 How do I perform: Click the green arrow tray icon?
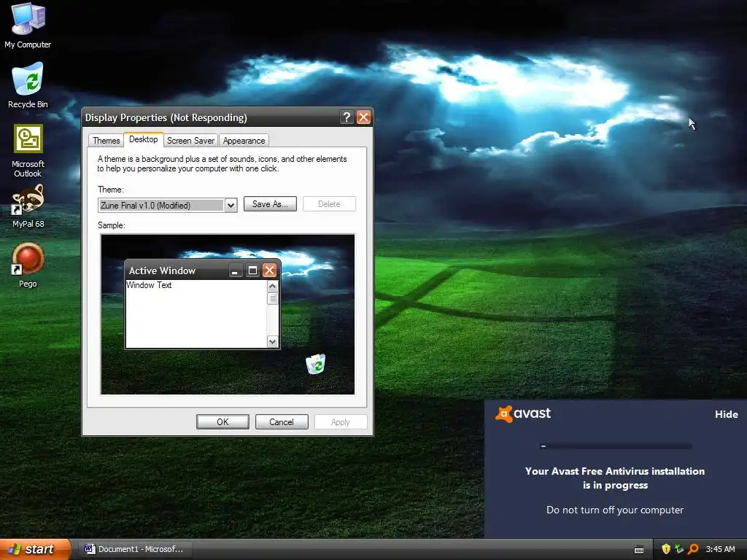679,549
